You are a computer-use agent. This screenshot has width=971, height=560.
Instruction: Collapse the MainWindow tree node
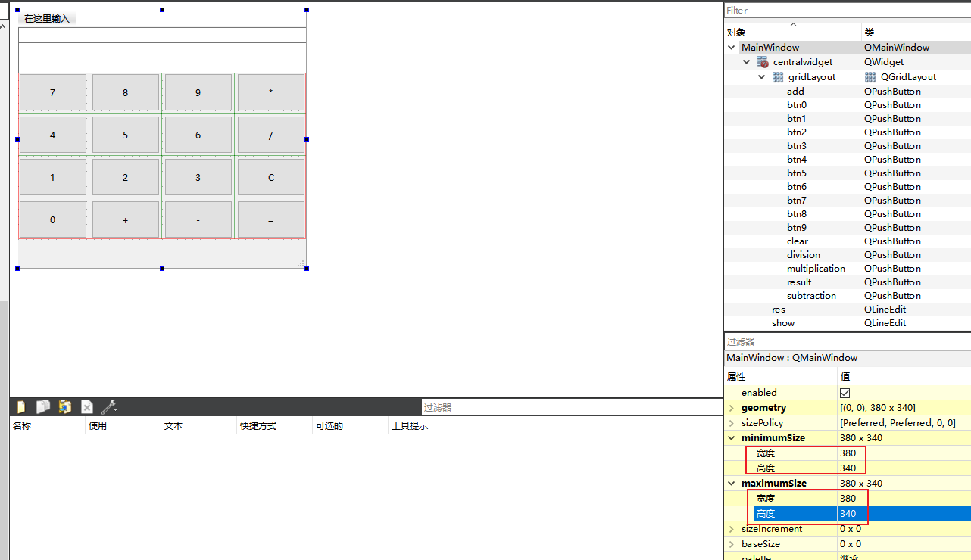732,48
